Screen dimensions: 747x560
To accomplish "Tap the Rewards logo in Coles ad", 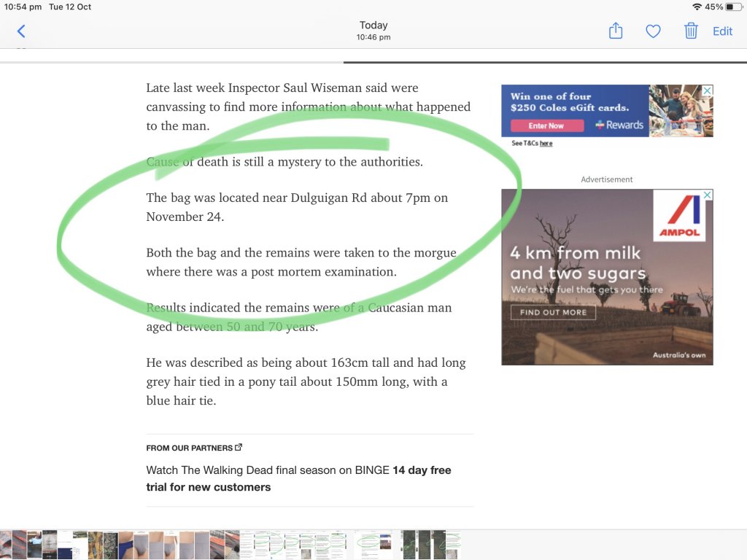I will click(619, 125).
